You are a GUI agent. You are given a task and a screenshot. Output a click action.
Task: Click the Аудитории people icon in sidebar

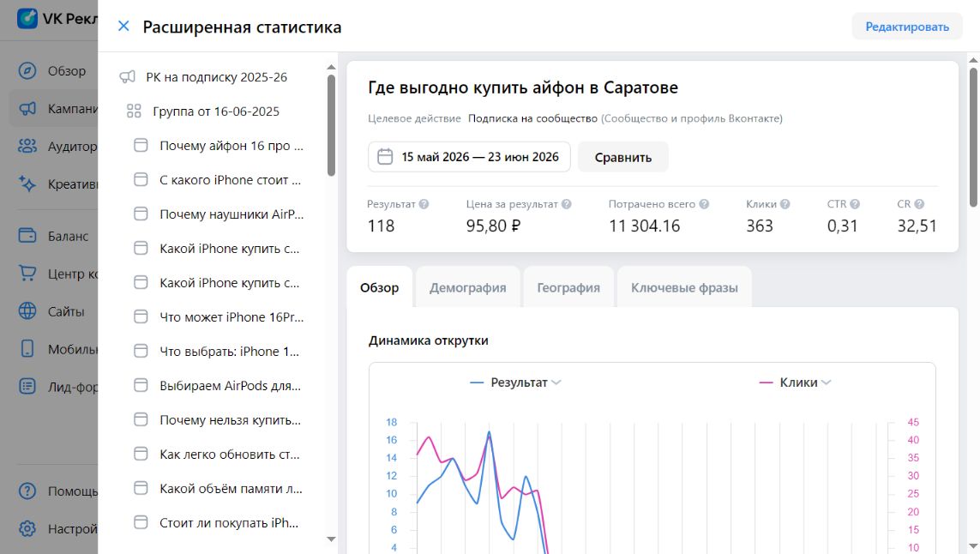[x=27, y=147]
